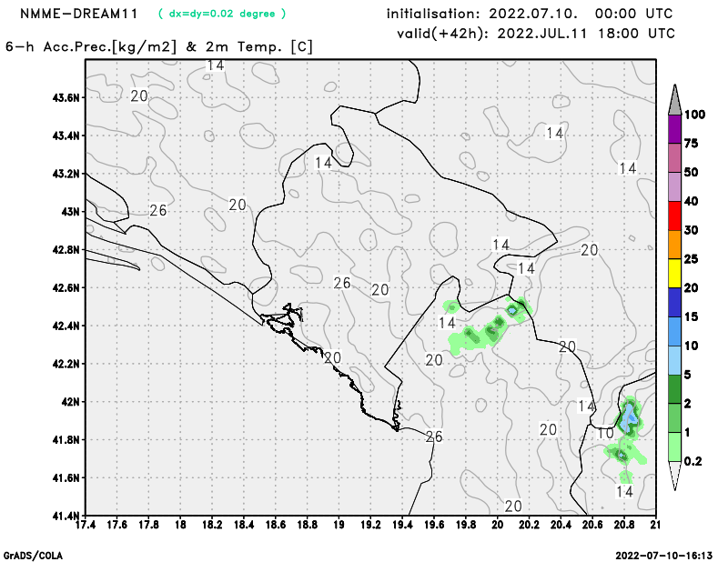The width and height of the screenshot is (728, 562).
Task: Click the 43.2N latitude axis label
Action: tap(66, 174)
